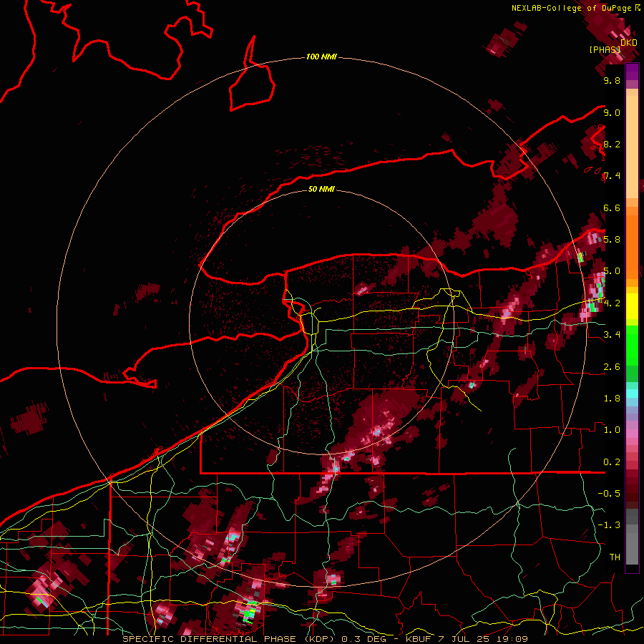The image size is (644, 644).
Task: Click the "DKD" product code label
Action: click(628, 43)
